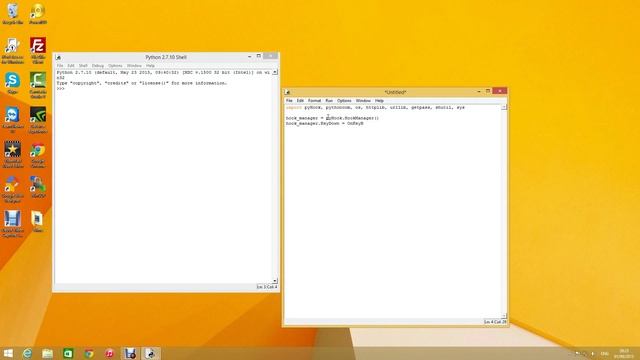Open iTunes from the taskbar
The height and width of the screenshot is (360, 640).
pyautogui.click(x=109, y=353)
